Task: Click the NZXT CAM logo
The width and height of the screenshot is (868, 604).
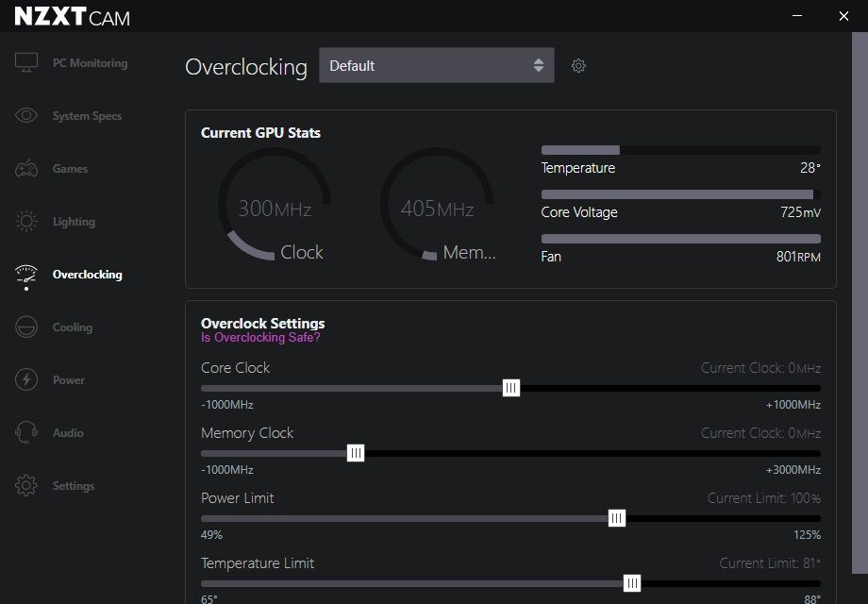Action: point(72,17)
